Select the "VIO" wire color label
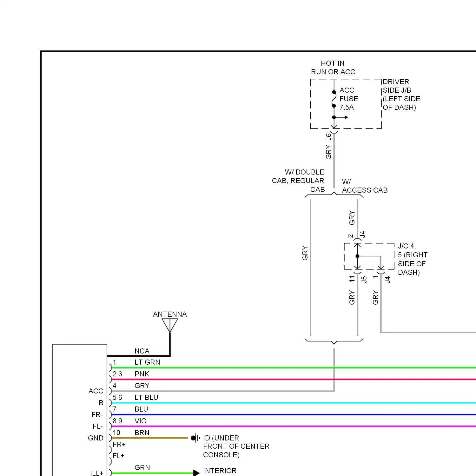This screenshot has height=476, width=476. click(141, 421)
